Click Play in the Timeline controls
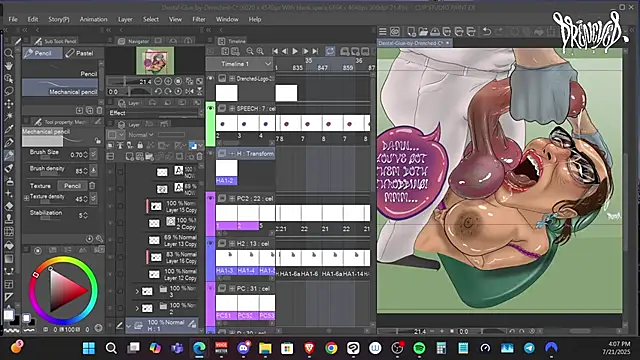The image size is (640, 360). click(x=295, y=51)
